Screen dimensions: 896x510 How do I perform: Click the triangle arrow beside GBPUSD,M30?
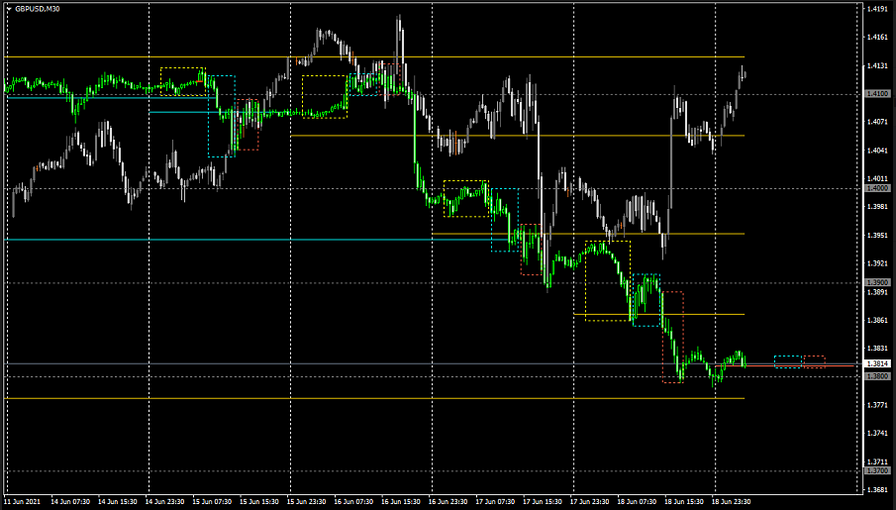[8, 7]
